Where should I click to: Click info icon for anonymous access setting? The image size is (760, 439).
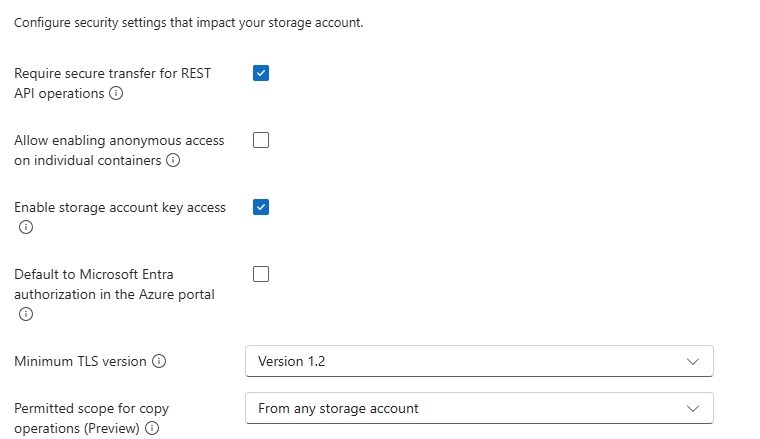(x=173, y=160)
